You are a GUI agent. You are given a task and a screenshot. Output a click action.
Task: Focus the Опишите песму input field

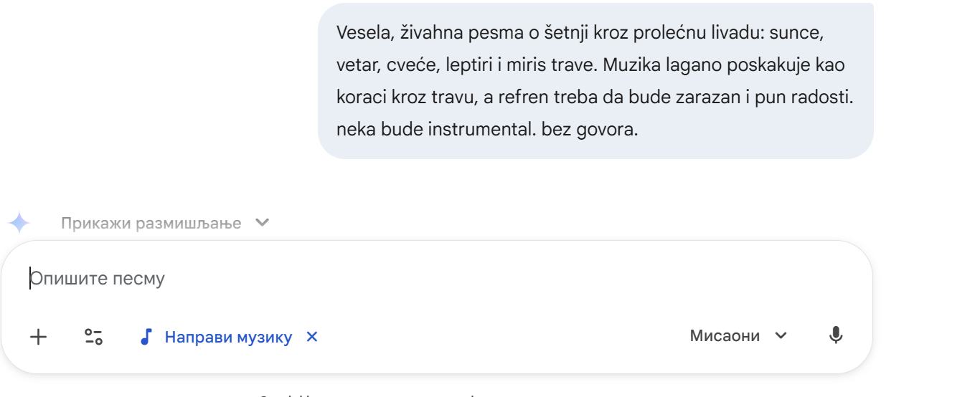click(x=430, y=279)
